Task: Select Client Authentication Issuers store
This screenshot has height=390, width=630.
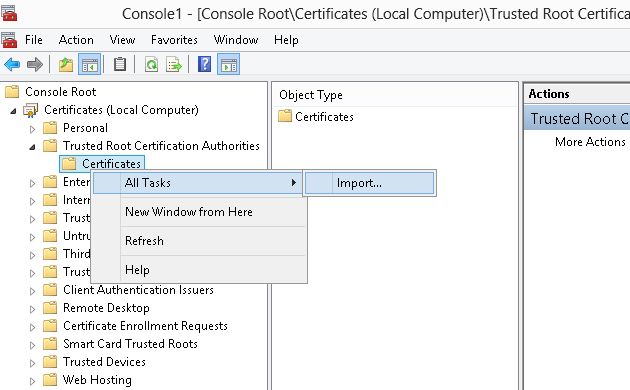Action: click(138, 290)
